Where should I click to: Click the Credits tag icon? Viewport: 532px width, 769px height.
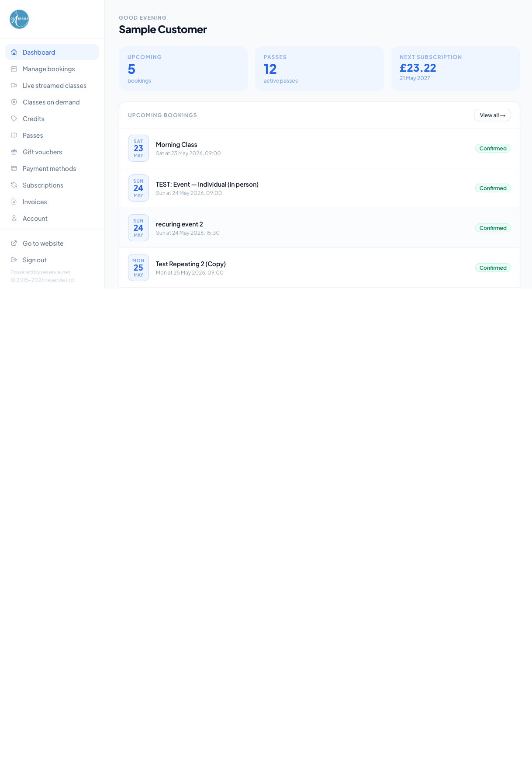14,118
